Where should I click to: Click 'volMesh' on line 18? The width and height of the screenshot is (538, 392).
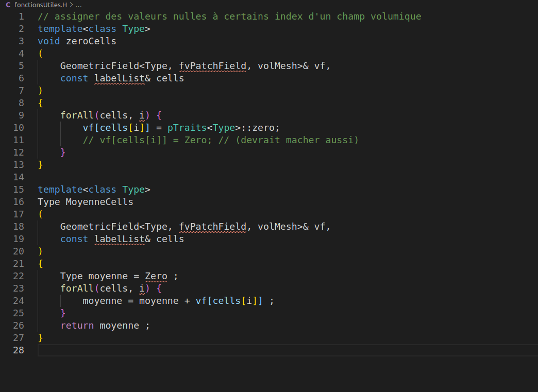277,226
